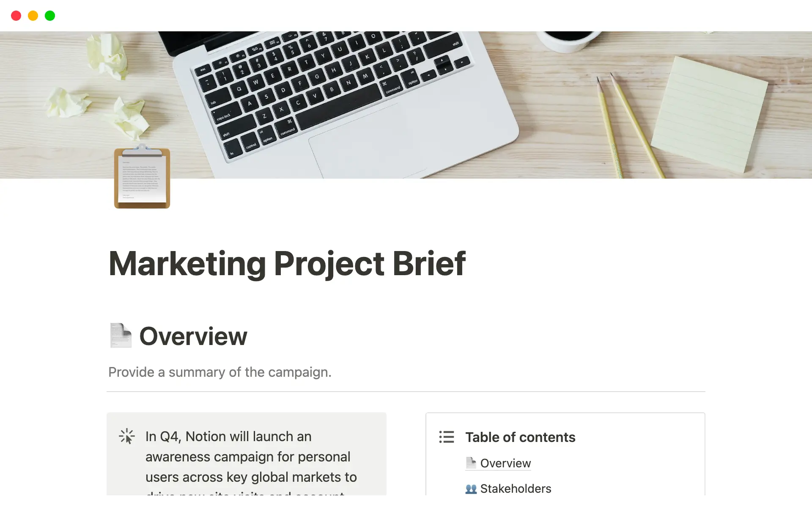Click the blue people icon beside Stakeholders

pyautogui.click(x=471, y=489)
